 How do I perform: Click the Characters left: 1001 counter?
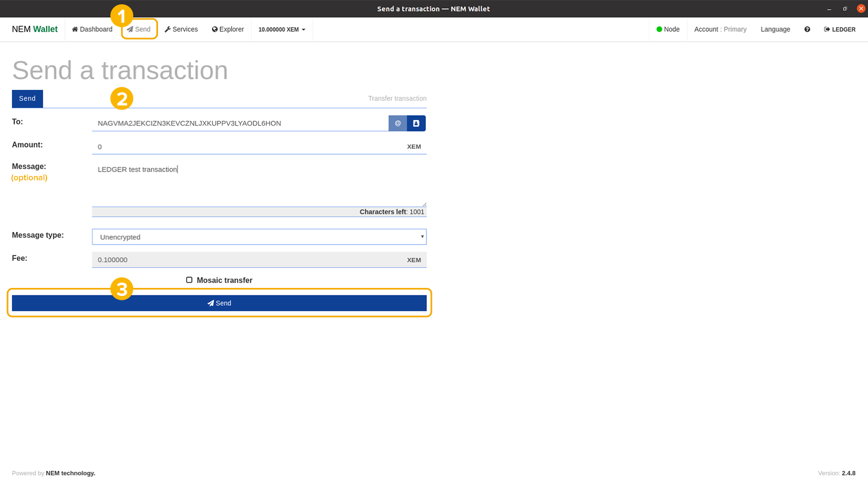392,212
